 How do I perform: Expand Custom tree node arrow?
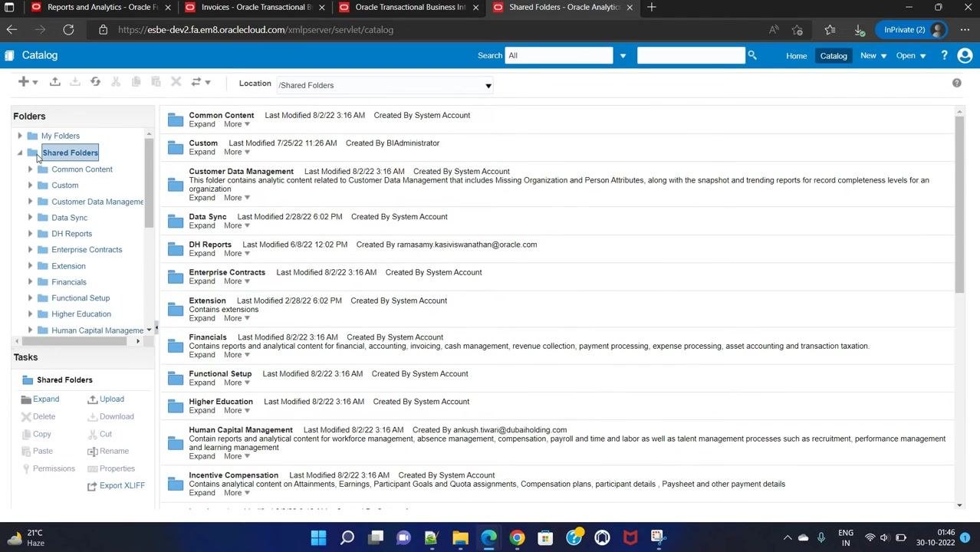31,186
